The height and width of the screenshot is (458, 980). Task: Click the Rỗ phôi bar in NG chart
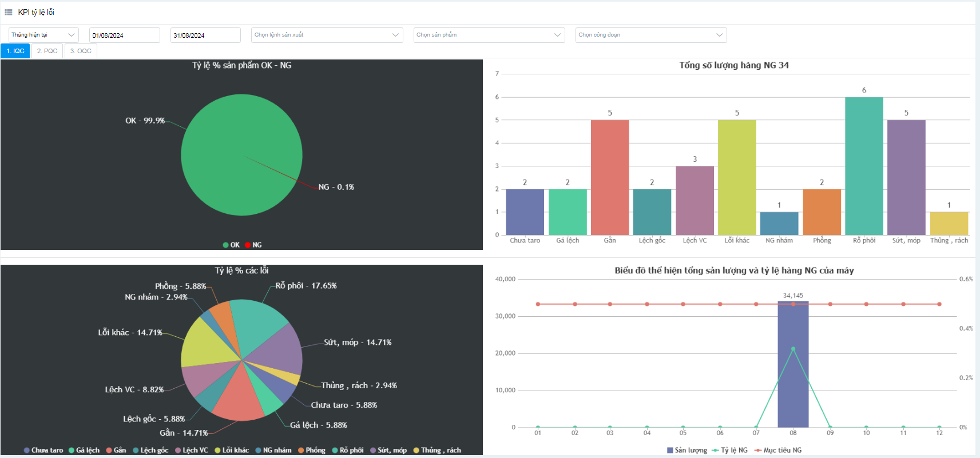click(x=864, y=166)
